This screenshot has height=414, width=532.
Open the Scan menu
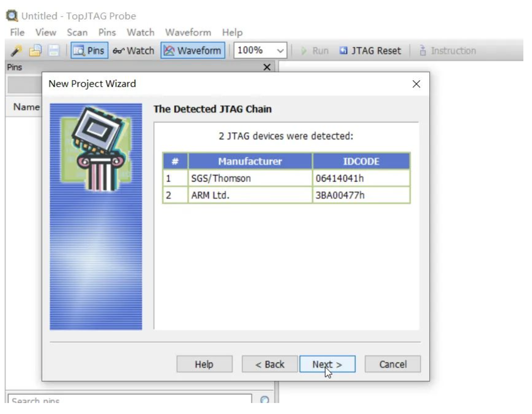77,32
